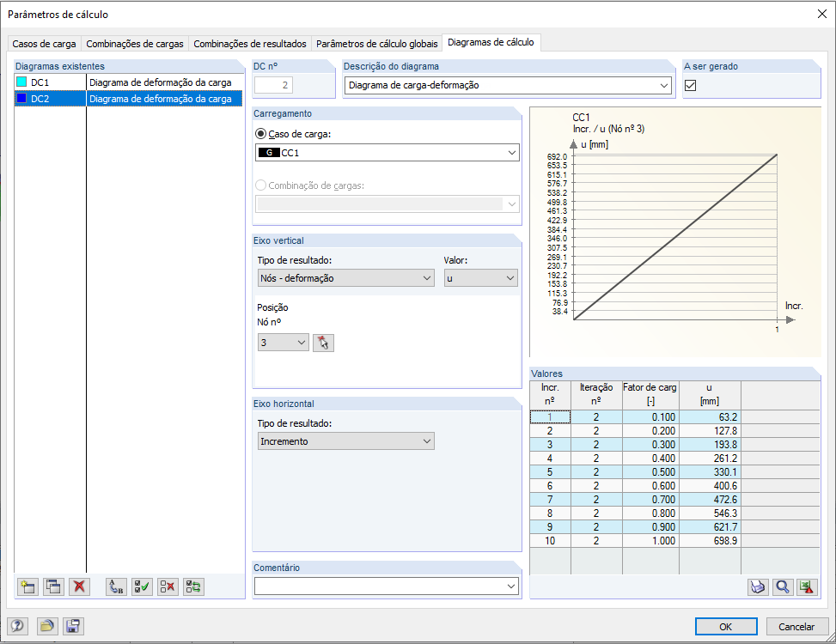The image size is (836, 644).
Task: Click the 400.6 deformation value cell
Action: pos(710,486)
